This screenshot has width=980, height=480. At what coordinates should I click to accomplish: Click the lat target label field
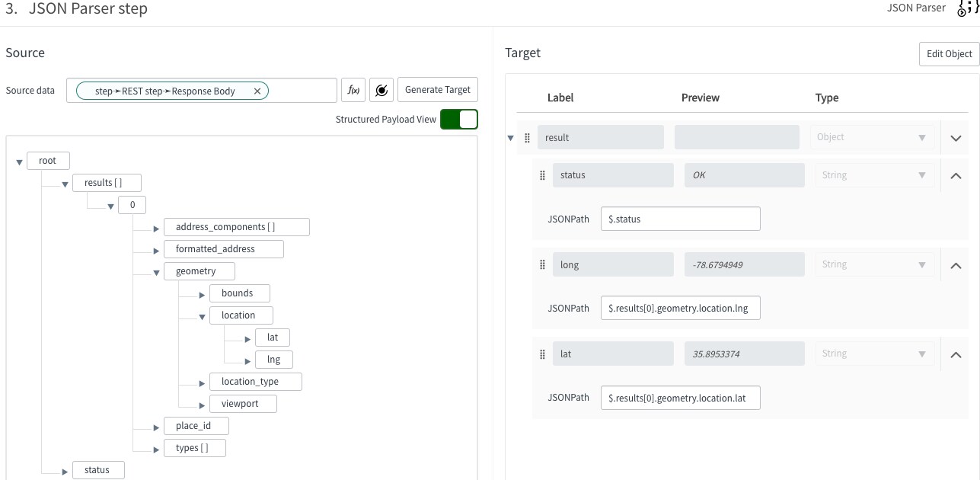click(613, 354)
